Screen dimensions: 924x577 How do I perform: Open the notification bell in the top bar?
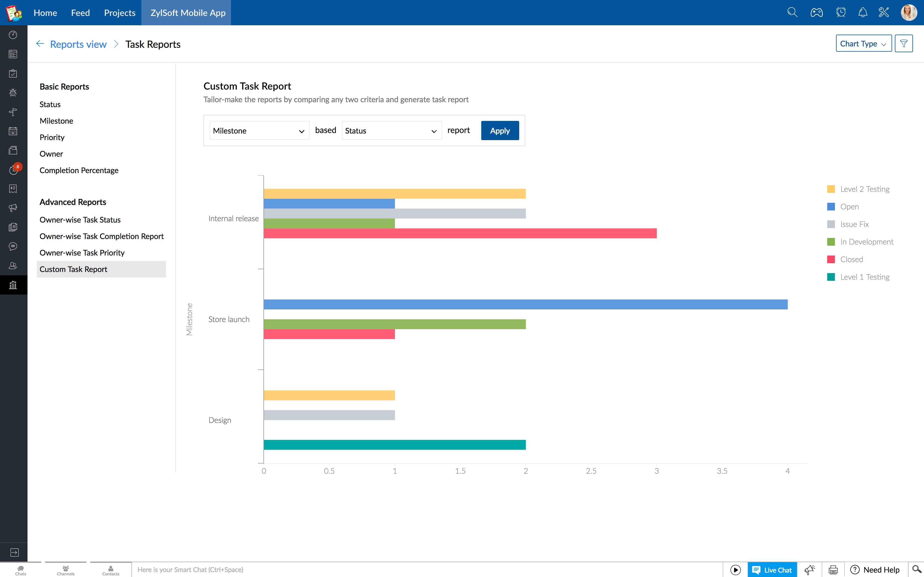tap(862, 12)
